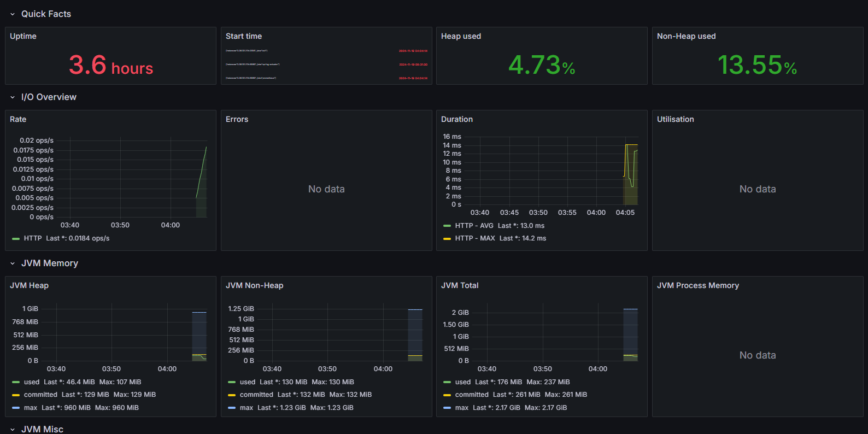
Task: Open the Start time panel title
Action: tap(244, 36)
